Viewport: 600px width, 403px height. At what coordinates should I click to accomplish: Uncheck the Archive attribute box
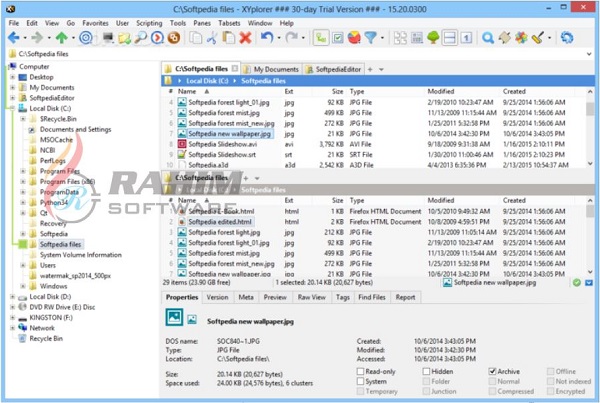pyautogui.click(x=492, y=371)
